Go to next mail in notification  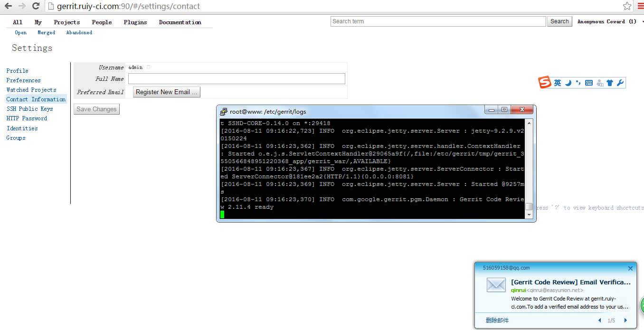click(x=625, y=320)
